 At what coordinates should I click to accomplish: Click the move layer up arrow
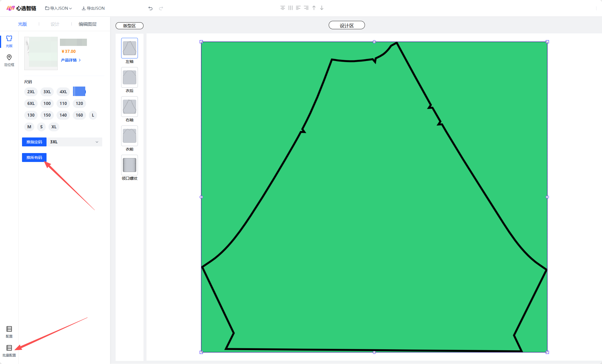(314, 8)
